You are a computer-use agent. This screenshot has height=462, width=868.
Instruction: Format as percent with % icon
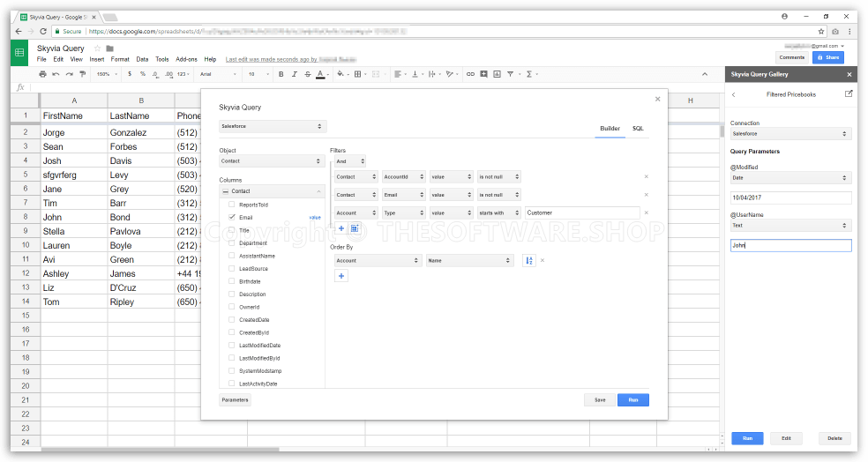[142, 74]
